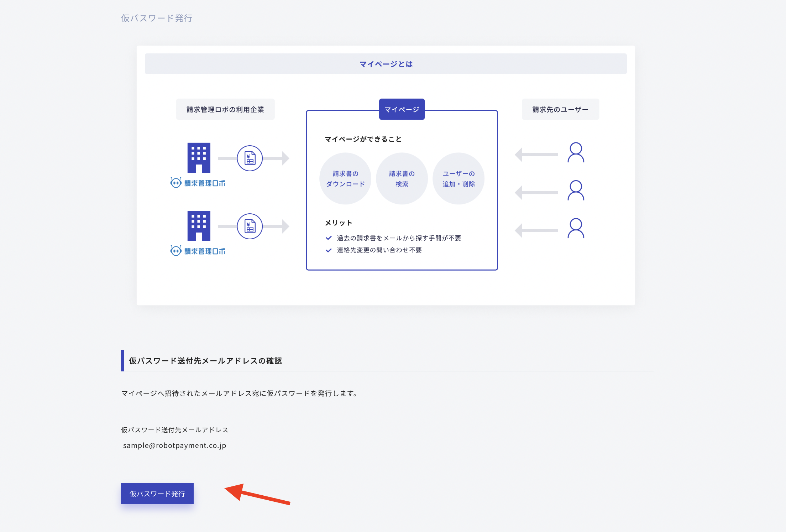Click the top blue building icon
Viewport: 786px width, 532px height.
point(199,157)
